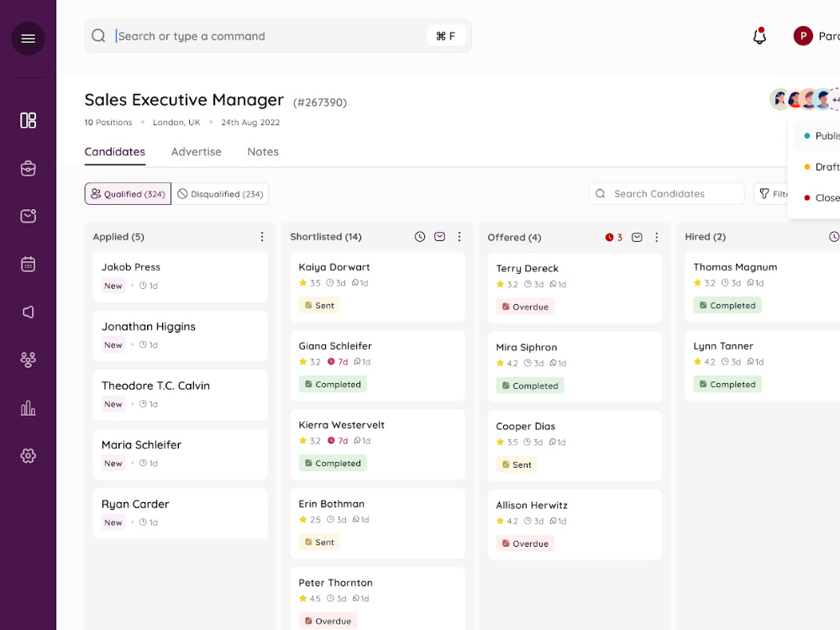Viewport: 840px width, 630px height.
Task: Open the dashboard layout icon in sidebar
Action: (x=28, y=120)
